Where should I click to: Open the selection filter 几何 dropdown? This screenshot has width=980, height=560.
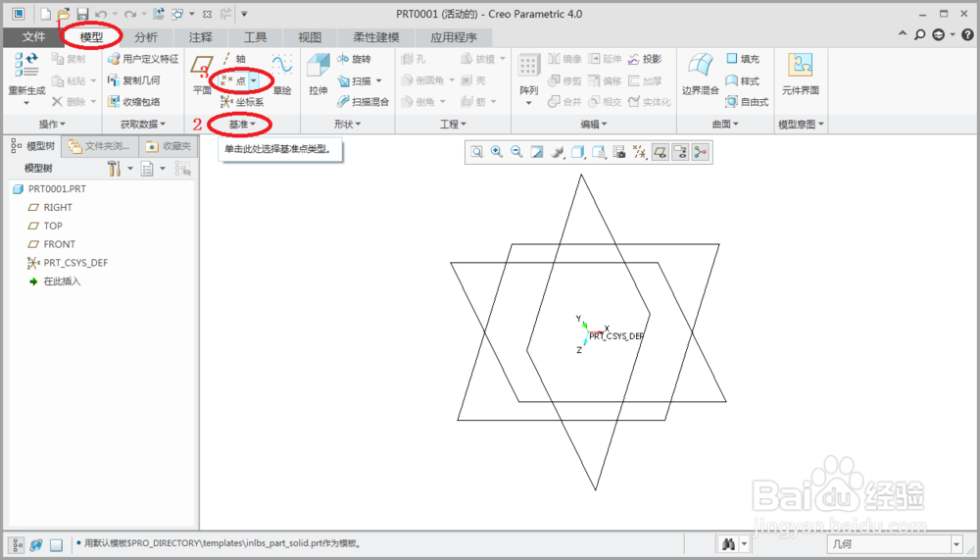[956, 545]
